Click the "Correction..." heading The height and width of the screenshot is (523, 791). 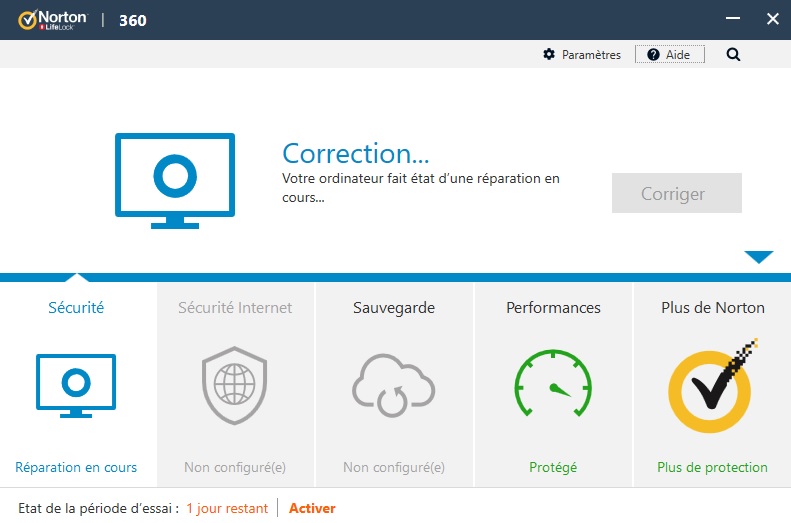point(356,154)
